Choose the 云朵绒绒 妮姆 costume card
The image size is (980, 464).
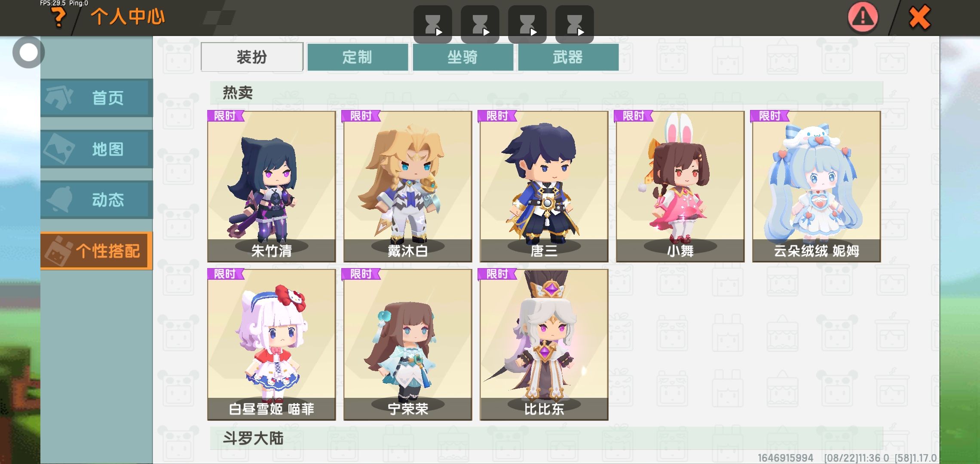pyautogui.click(x=817, y=186)
